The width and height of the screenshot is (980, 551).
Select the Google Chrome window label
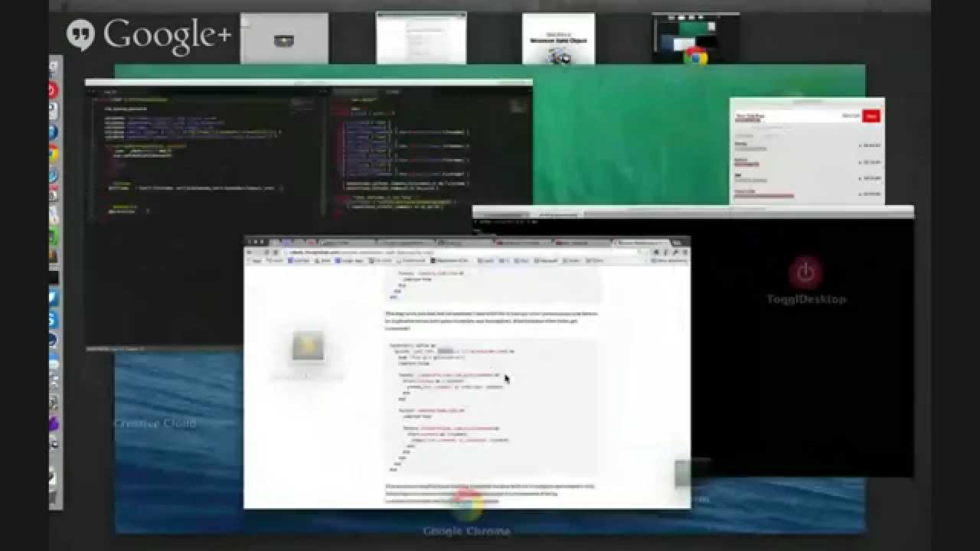click(466, 531)
